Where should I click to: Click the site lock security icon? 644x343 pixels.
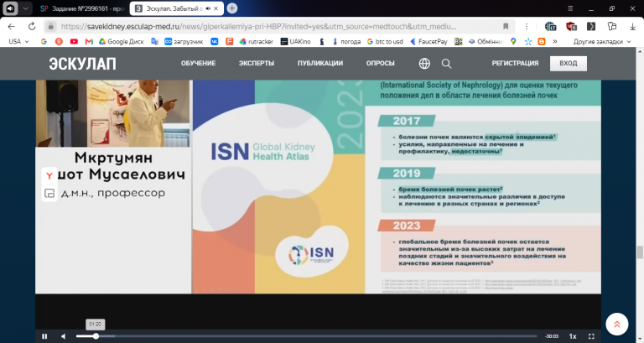click(x=50, y=26)
